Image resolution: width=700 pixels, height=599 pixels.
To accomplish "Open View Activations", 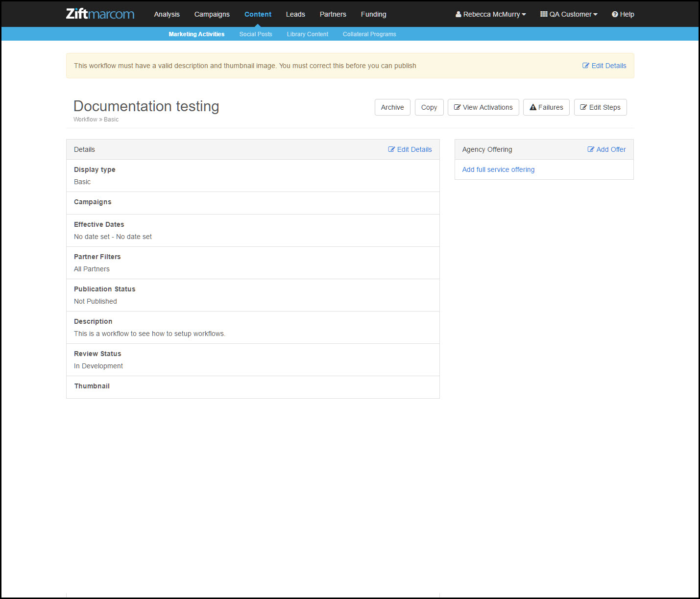I will [x=483, y=107].
